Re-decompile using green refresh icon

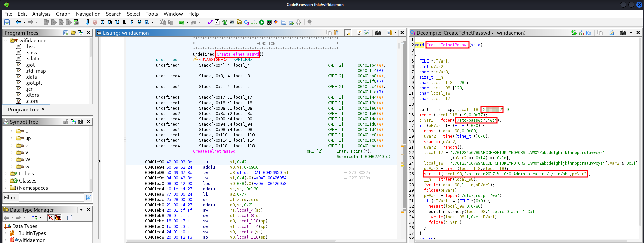click(x=574, y=33)
